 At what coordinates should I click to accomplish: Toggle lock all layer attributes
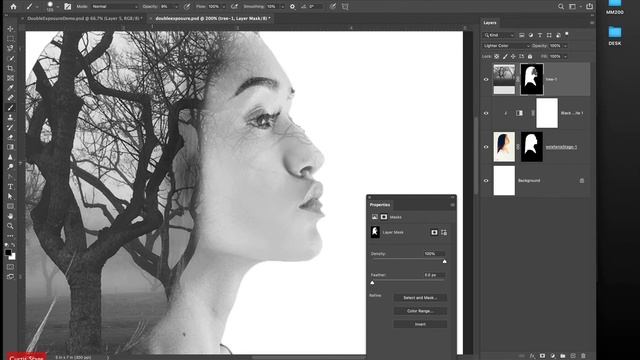pyautogui.click(x=530, y=56)
